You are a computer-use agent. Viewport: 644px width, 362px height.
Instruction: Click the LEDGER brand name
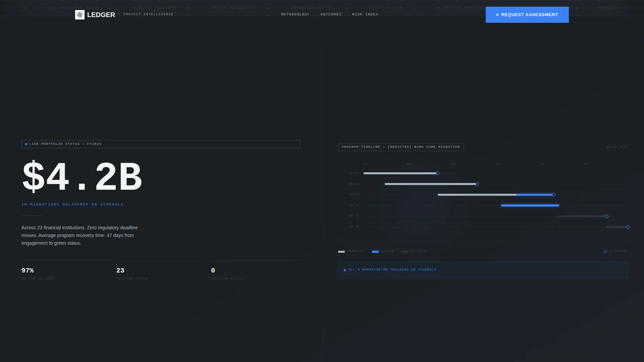pyautogui.click(x=101, y=15)
